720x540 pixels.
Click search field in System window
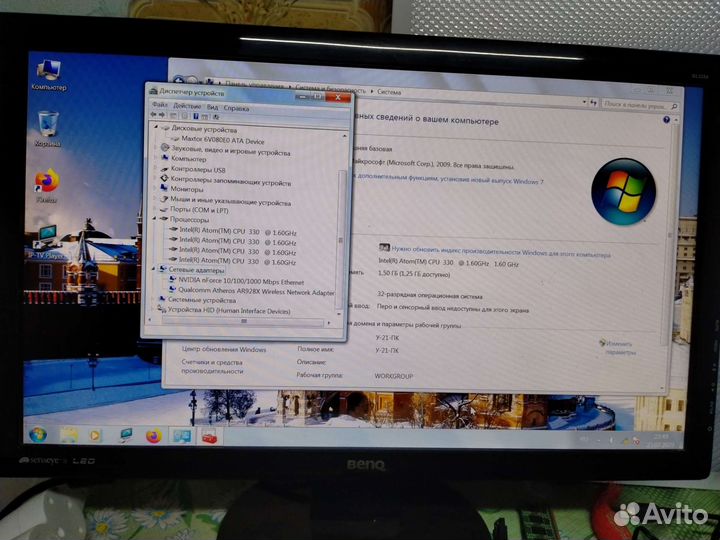639,105
